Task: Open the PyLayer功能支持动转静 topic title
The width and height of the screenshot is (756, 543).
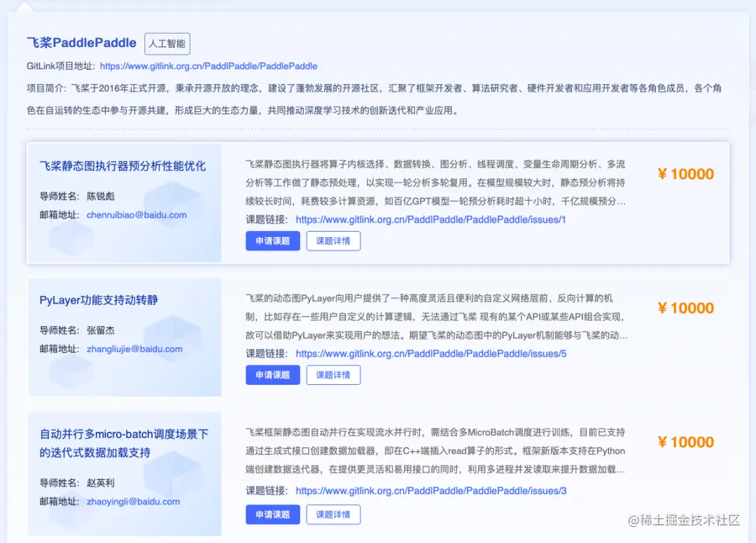Action: tap(99, 300)
